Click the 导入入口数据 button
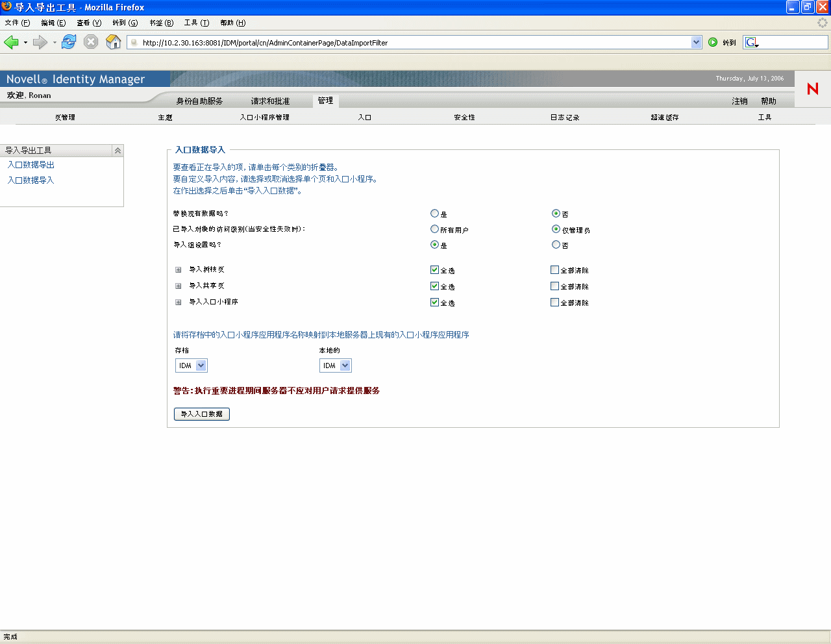The height and width of the screenshot is (644, 831). click(201, 414)
